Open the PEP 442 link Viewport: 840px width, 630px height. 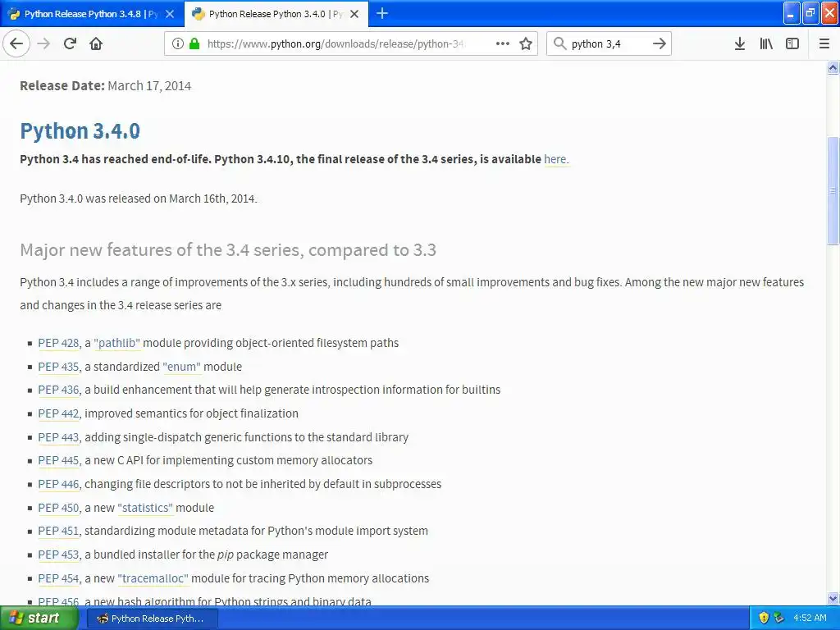pos(58,413)
